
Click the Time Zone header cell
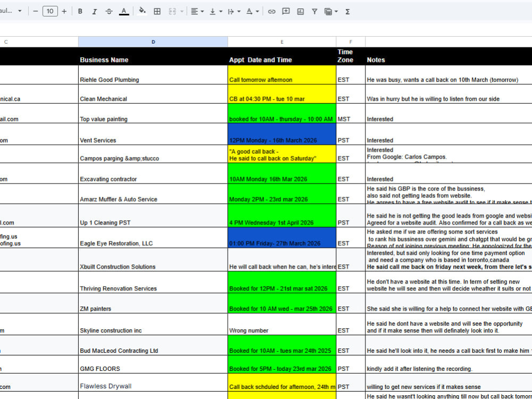pos(351,56)
